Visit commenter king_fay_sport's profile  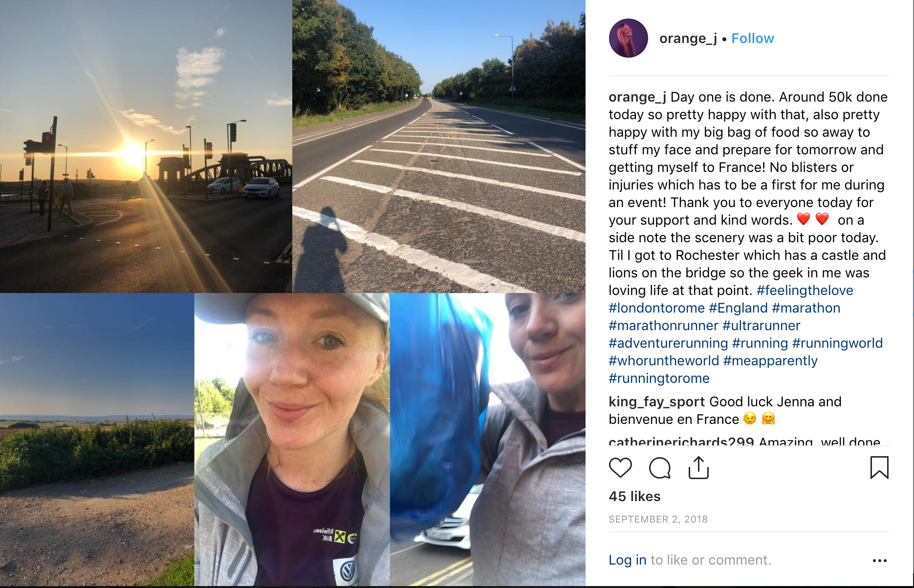pos(656,402)
